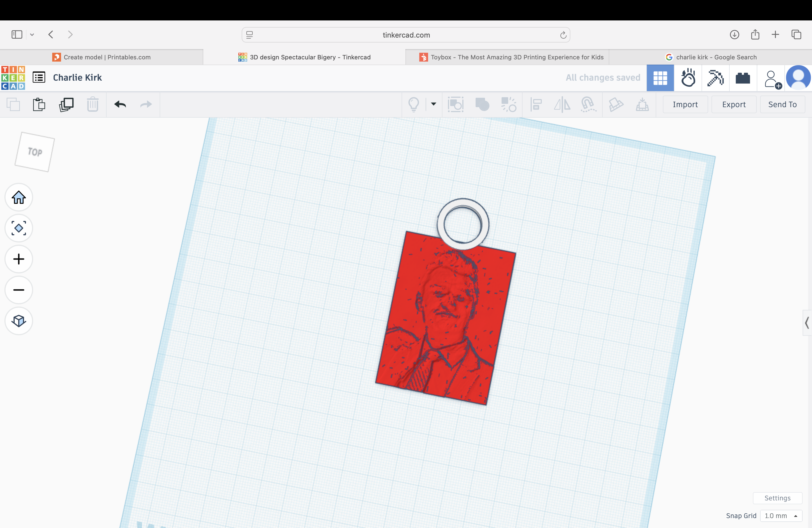812x528 pixels.
Task: Click the TOP view cube
Action: (35, 152)
